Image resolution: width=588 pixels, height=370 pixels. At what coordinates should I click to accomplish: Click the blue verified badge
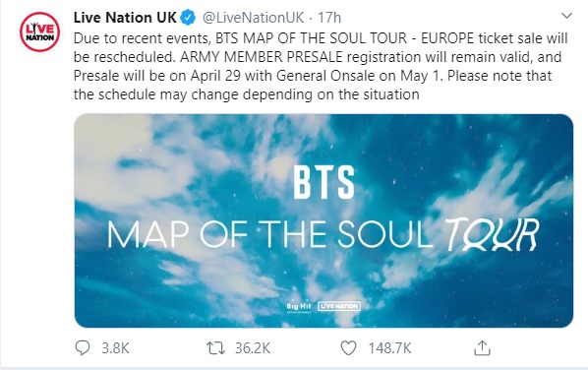(188, 18)
